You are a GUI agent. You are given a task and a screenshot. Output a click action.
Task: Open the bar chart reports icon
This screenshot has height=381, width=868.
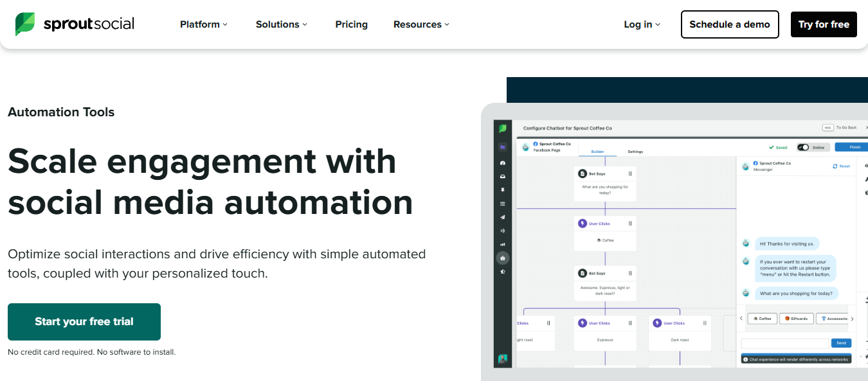point(503,244)
